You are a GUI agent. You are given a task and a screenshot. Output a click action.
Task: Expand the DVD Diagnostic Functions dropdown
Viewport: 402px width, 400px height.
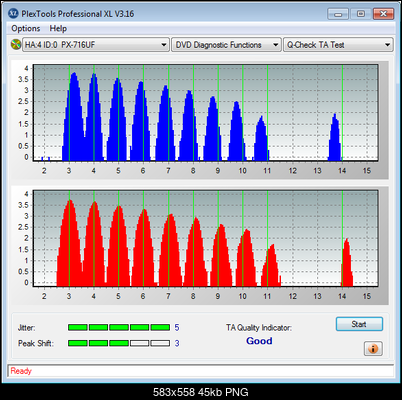[x=226, y=45]
